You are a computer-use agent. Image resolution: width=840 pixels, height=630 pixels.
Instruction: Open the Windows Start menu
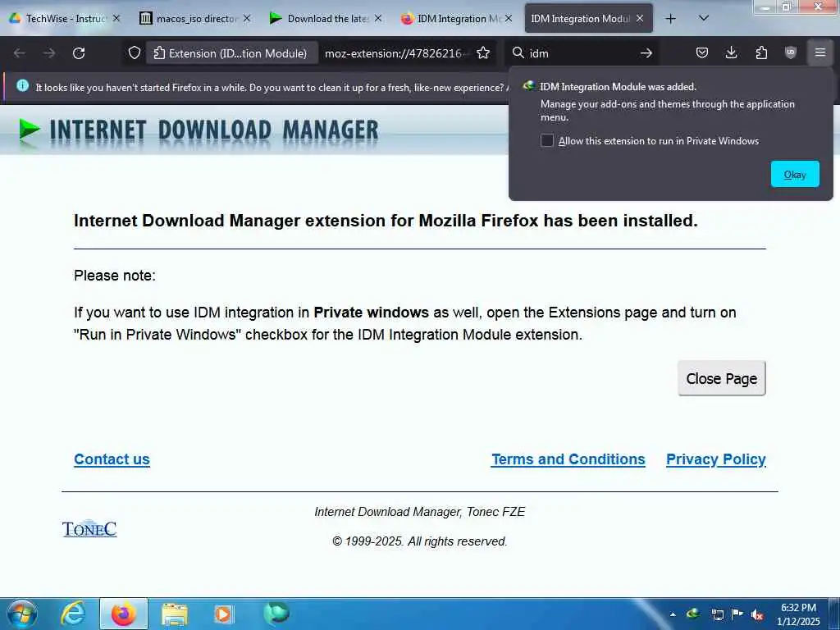[x=22, y=614]
